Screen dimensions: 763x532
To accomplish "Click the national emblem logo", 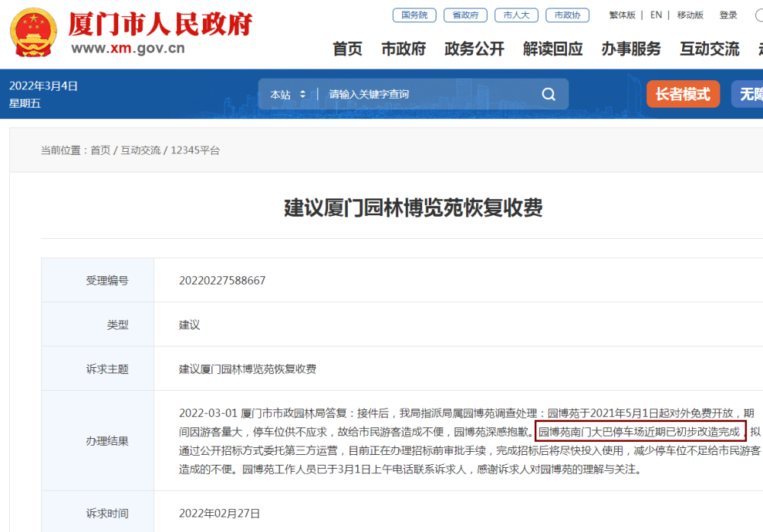I will 33,33.
